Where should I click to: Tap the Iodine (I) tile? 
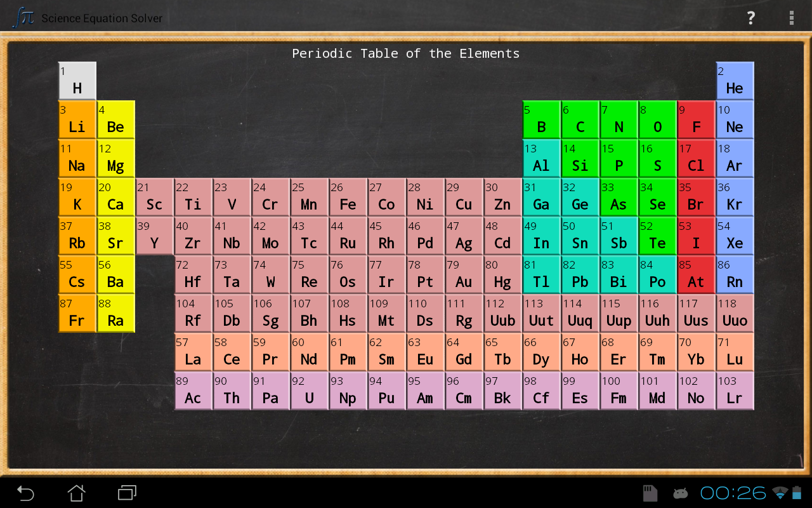click(x=697, y=236)
